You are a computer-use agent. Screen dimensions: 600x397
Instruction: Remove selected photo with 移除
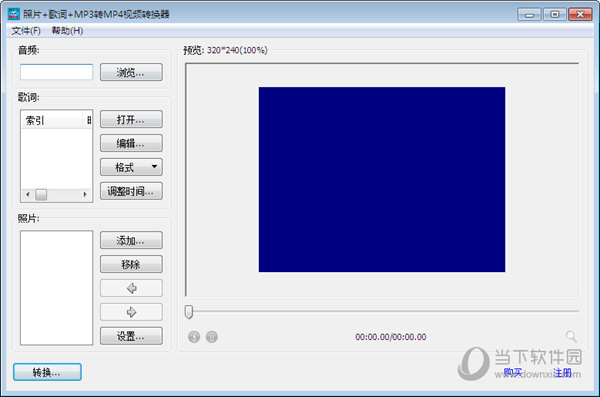[131, 264]
